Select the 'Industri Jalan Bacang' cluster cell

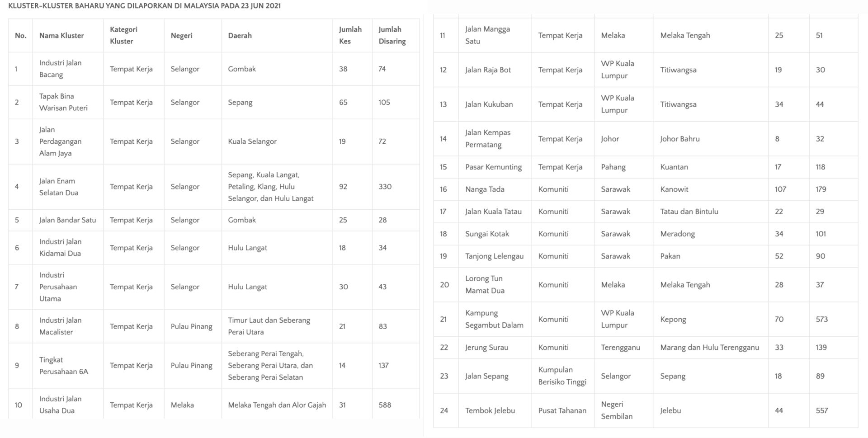click(x=61, y=69)
